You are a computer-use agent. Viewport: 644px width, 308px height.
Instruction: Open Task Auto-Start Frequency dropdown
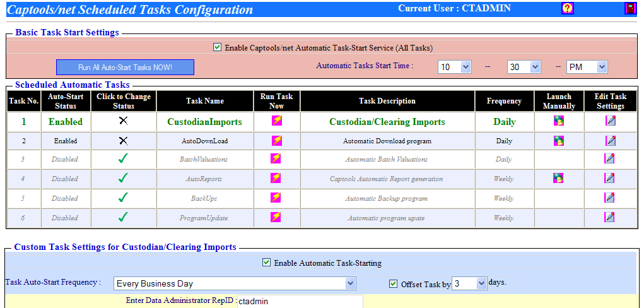pos(235,283)
